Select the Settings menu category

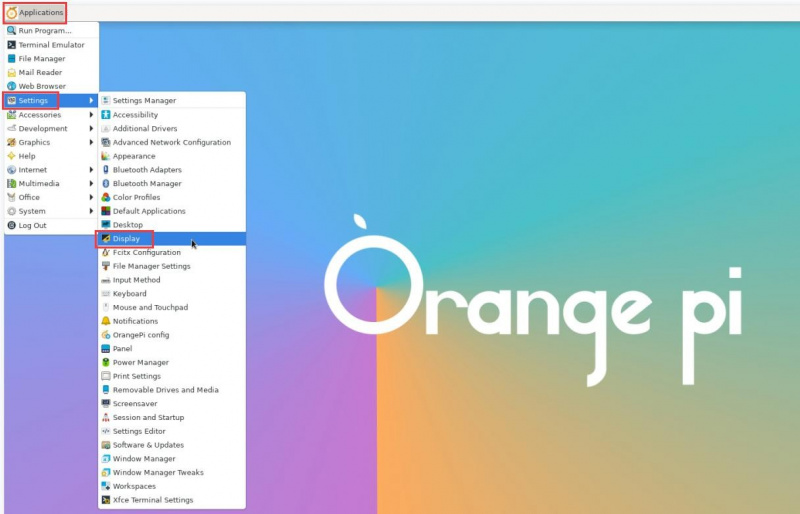(x=52, y=101)
